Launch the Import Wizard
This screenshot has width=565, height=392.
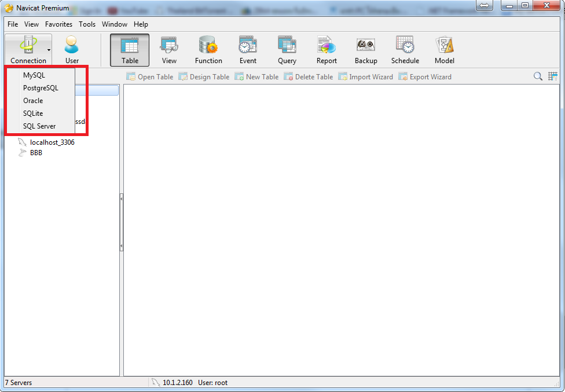point(365,77)
